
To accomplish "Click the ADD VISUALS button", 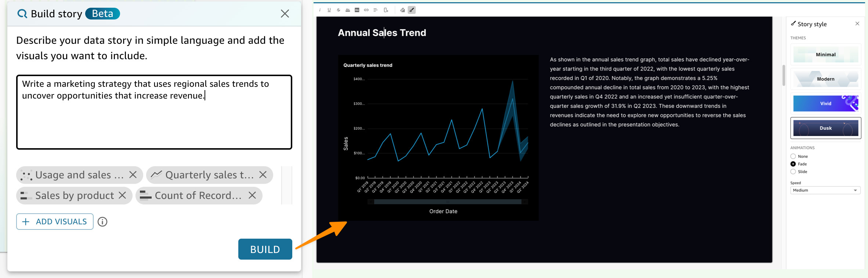I will coord(55,222).
